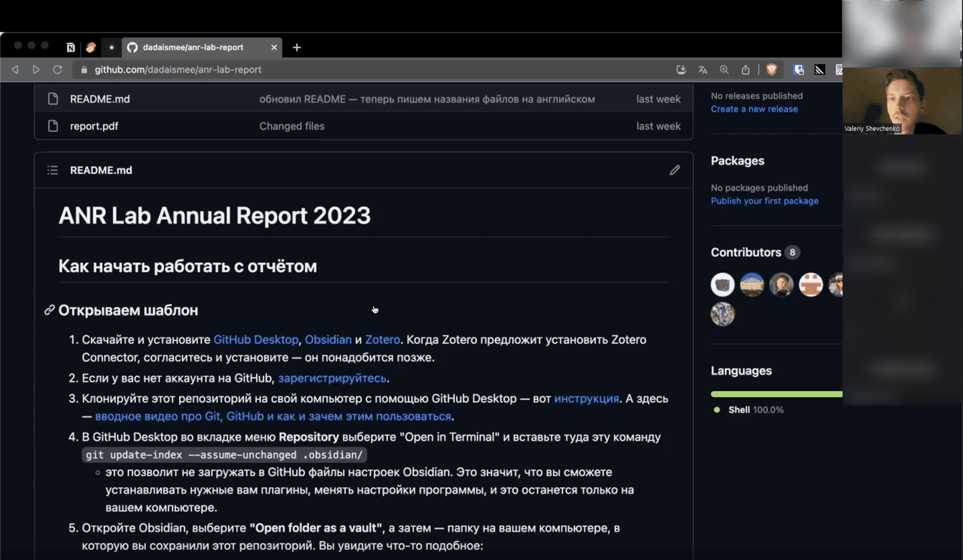The width and height of the screenshot is (963, 560).
Task: Edit README with the pencil icon
Action: 674,170
